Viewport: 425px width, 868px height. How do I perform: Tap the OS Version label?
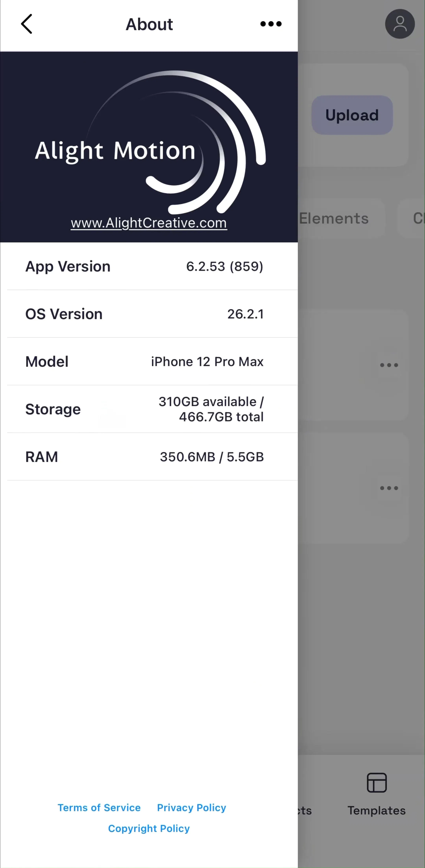coord(64,314)
